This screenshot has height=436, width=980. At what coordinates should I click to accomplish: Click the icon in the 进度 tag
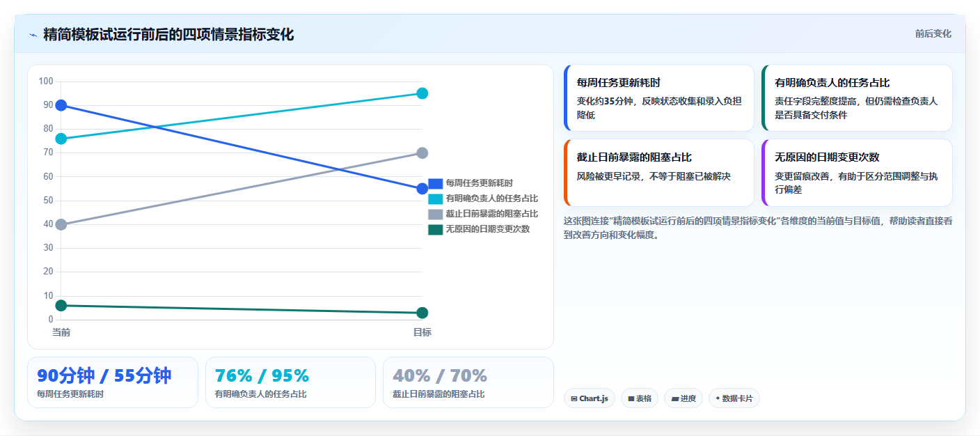675,399
